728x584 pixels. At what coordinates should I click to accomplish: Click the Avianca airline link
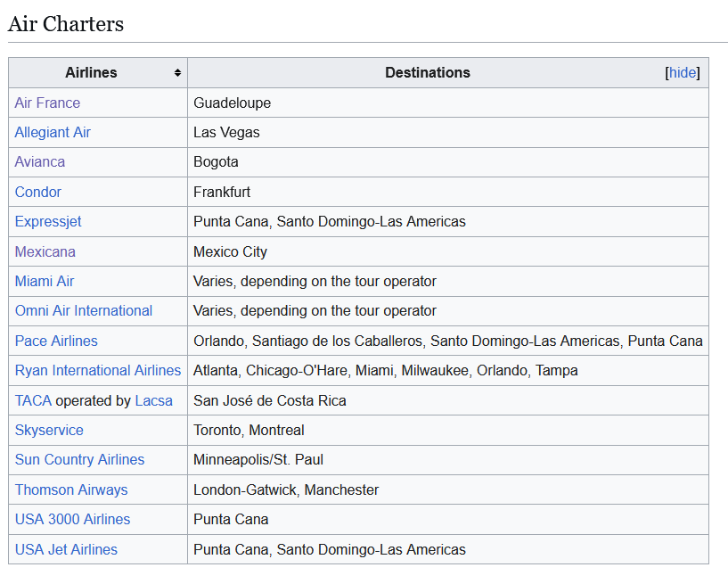pos(40,162)
